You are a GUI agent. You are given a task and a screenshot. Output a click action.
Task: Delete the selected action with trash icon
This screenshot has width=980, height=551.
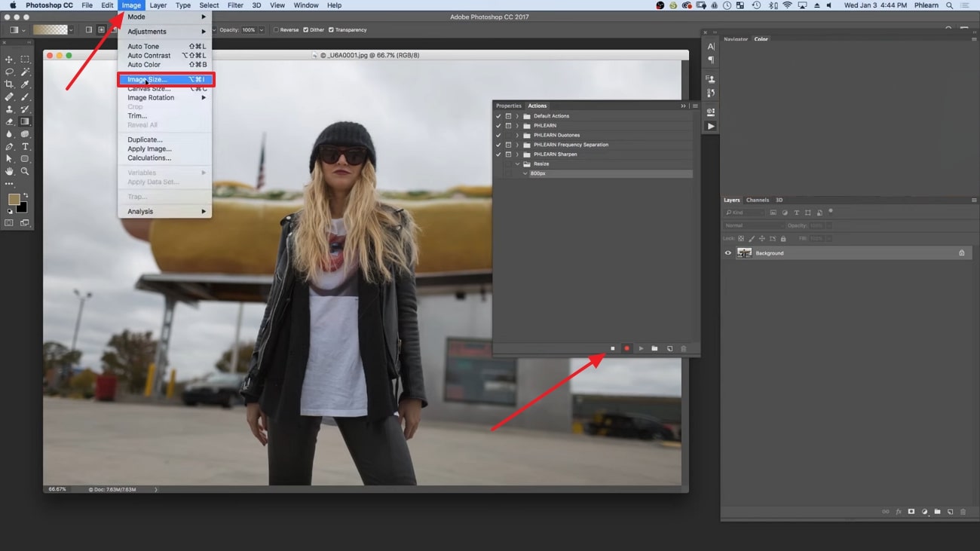[x=684, y=349]
